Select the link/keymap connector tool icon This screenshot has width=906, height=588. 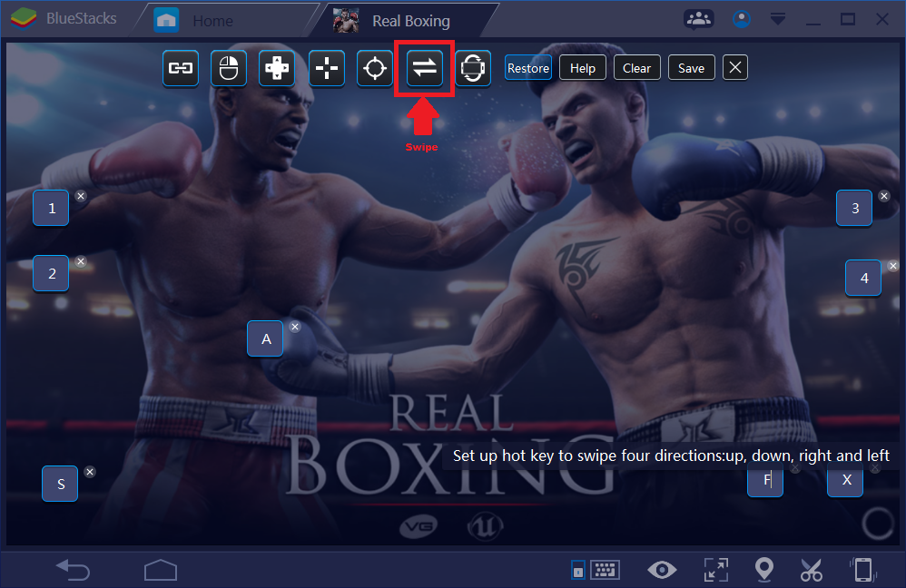pos(181,68)
